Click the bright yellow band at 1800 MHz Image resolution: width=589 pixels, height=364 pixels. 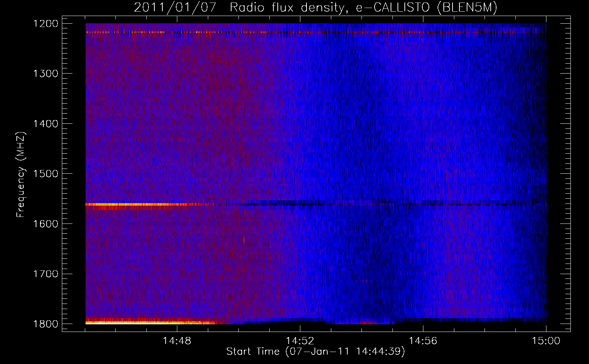(x=151, y=323)
